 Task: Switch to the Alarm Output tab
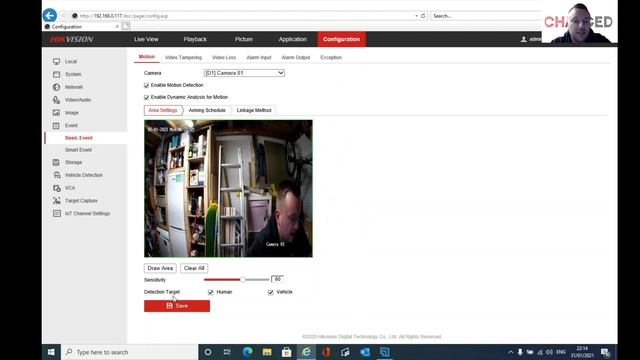[296, 58]
